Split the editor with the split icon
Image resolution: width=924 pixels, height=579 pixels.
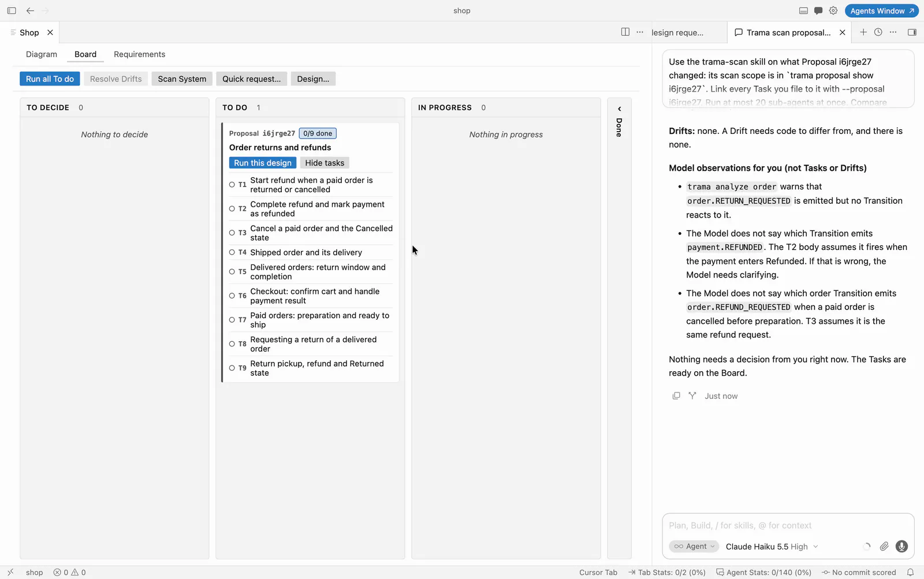(x=625, y=32)
